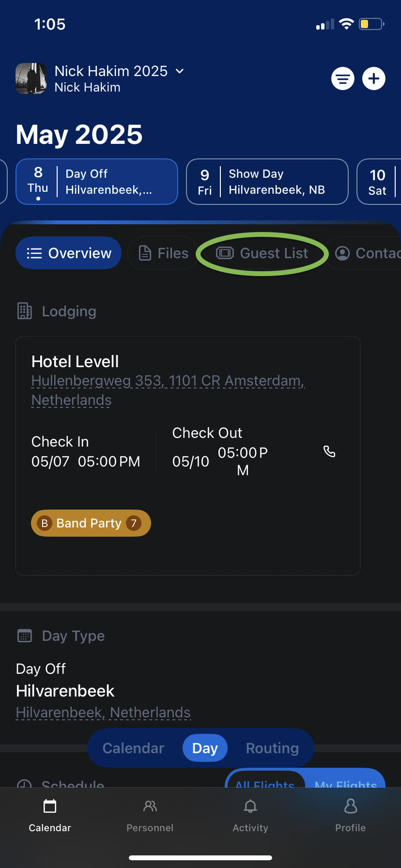Image resolution: width=401 pixels, height=868 pixels.
Task: Switch to the Routing view
Action: click(x=272, y=748)
